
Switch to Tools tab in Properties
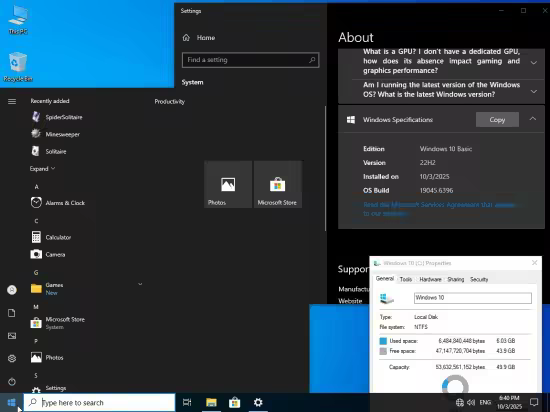coord(406,279)
